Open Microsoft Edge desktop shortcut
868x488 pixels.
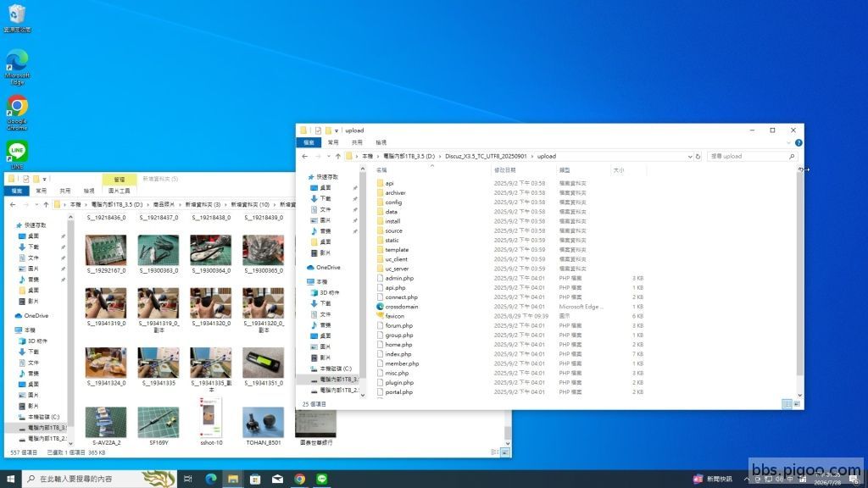(17, 67)
